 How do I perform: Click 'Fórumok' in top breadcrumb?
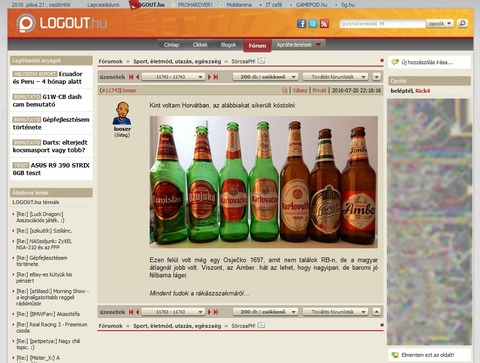[x=111, y=61]
